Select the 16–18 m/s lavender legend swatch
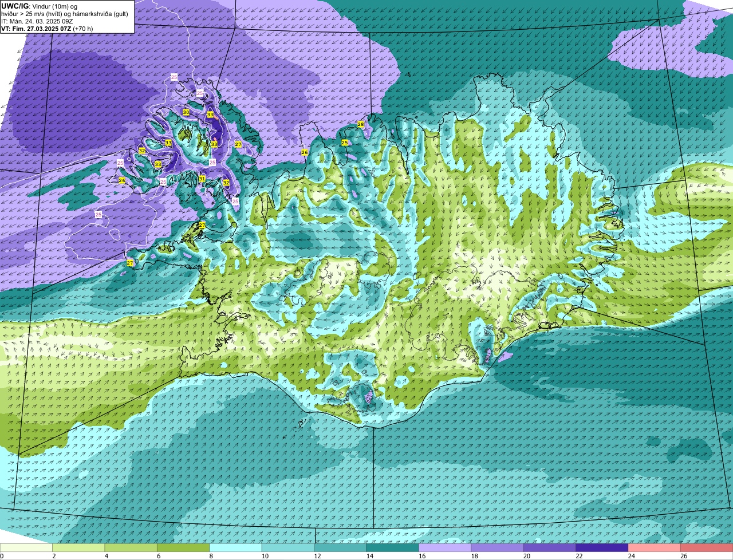Screen dimensions: 733x560 pyautogui.click(x=445, y=548)
